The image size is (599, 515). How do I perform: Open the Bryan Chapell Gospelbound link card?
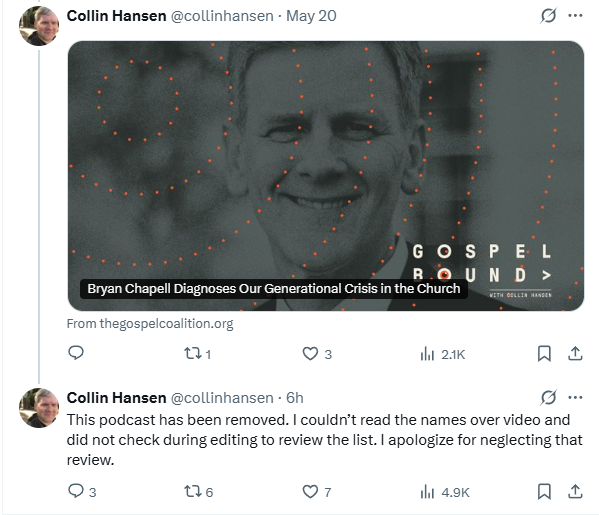(325, 176)
